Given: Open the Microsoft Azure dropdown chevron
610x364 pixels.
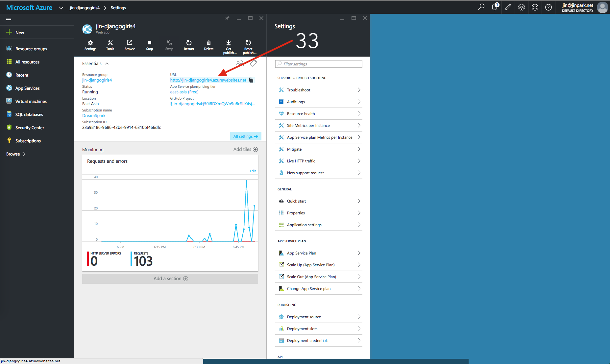Looking at the screenshot, I should (x=61, y=8).
